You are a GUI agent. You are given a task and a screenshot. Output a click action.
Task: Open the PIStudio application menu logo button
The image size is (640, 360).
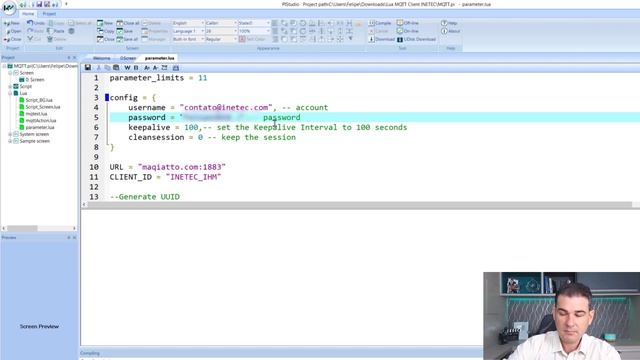click(x=8, y=7)
